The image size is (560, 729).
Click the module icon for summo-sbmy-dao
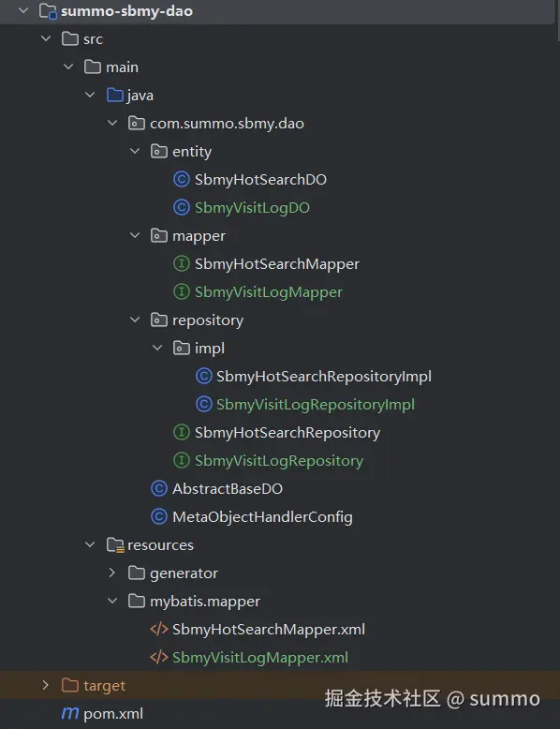pos(48,10)
